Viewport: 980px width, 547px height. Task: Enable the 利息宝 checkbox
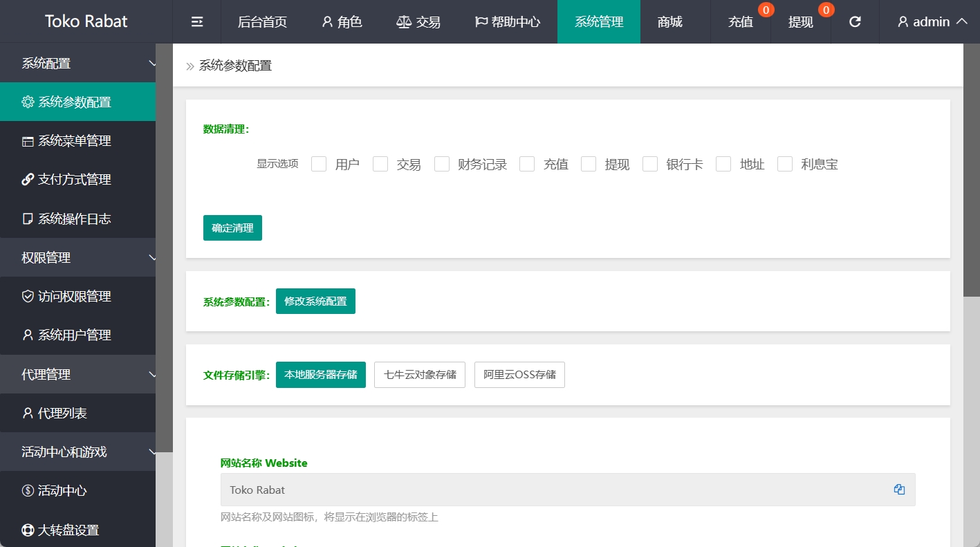785,164
